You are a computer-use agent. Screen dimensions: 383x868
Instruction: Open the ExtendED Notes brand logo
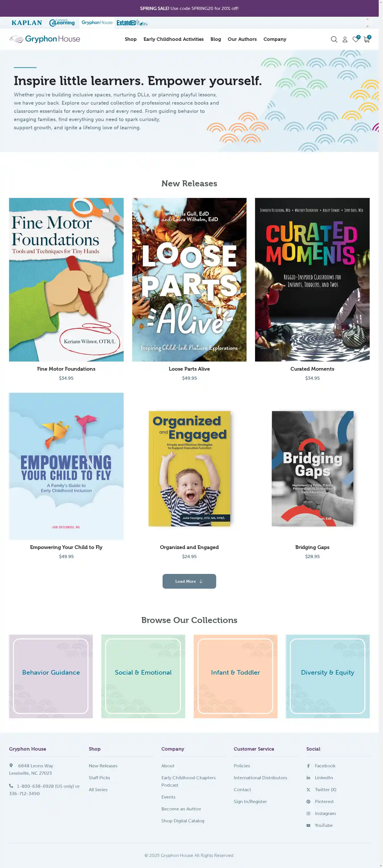coord(132,23)
